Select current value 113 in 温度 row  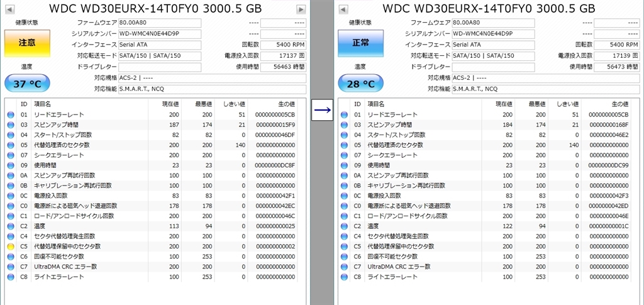tap(174, 226)
